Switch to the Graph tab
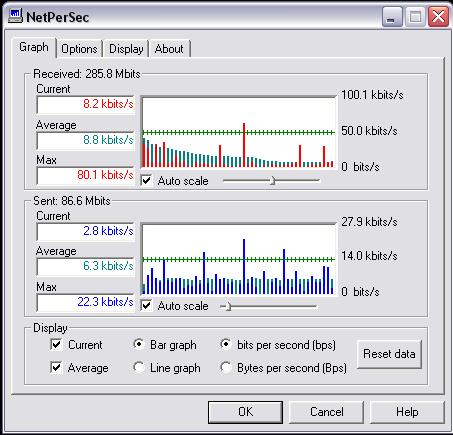The image size is (453, 435). [x=34, y=47]
